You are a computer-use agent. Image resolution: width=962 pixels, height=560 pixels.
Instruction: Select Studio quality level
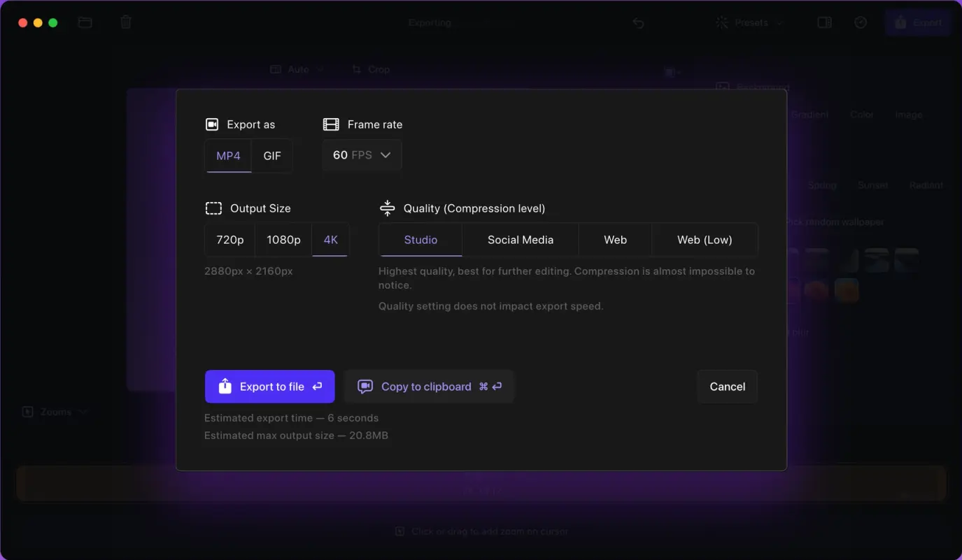pyautogui.click(x=420, y=240)
